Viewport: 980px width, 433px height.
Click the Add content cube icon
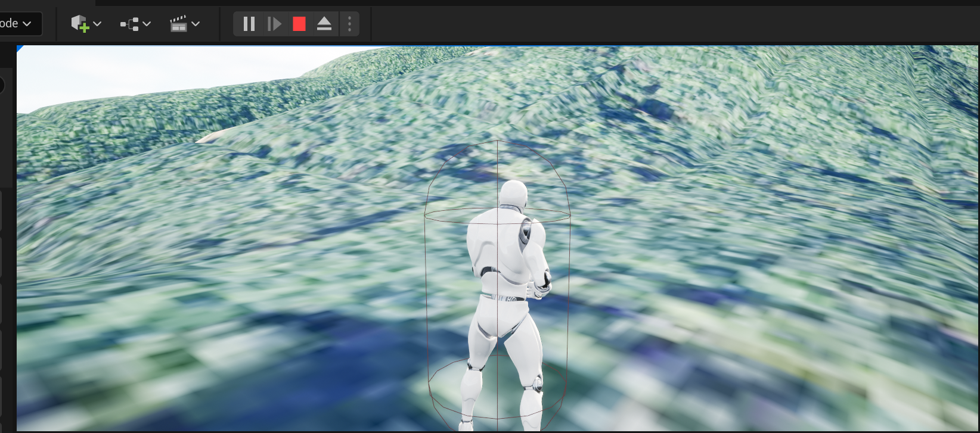[x=80, y=24]
